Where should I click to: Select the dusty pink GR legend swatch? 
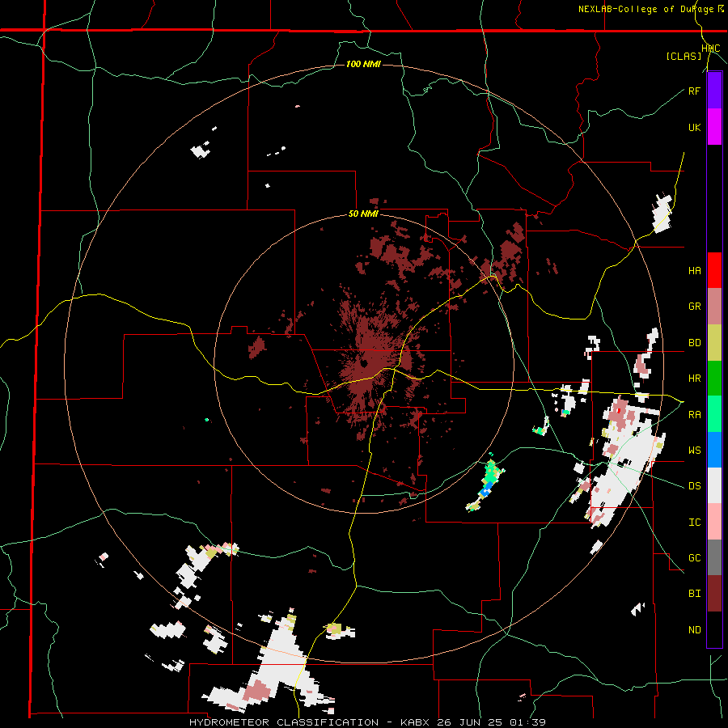pyautogui.click(x=714, y=307)
